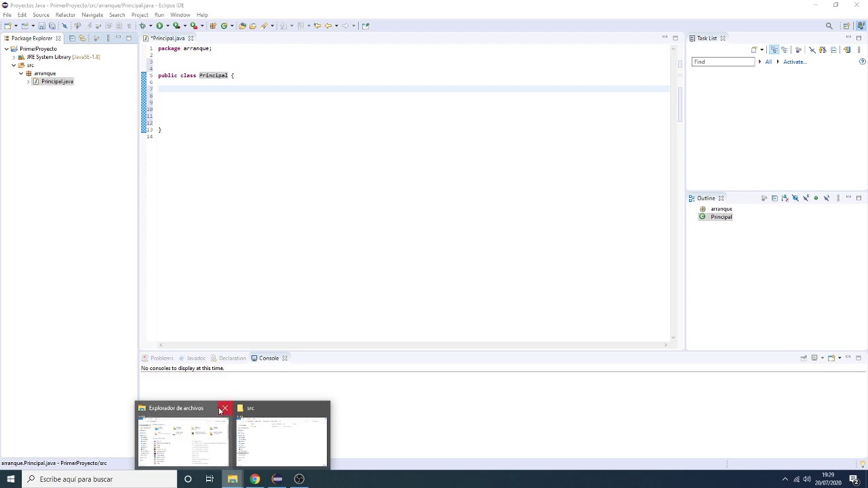Close Explorador de archivos preview
Screen dimensions: 868x488
[x=224, y=408]
